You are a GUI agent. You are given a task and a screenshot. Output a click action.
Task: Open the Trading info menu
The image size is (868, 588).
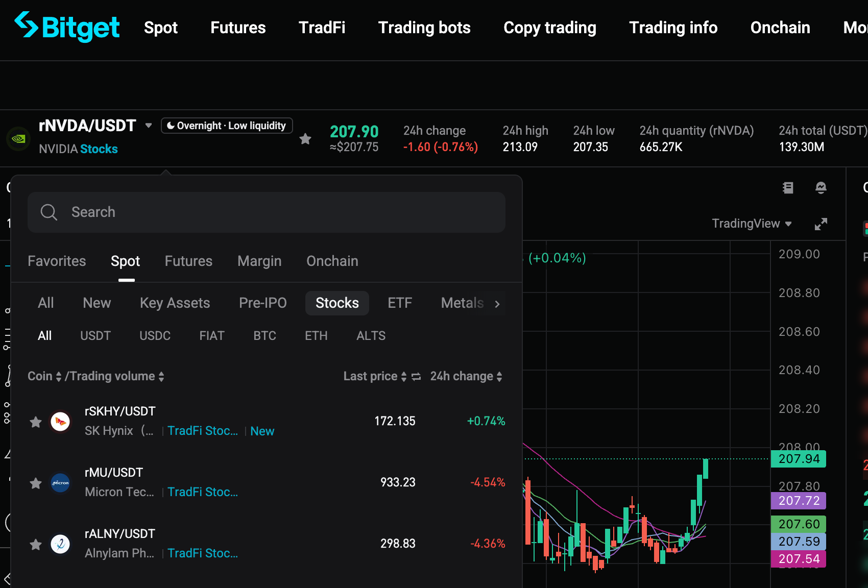tap(673, 28)
